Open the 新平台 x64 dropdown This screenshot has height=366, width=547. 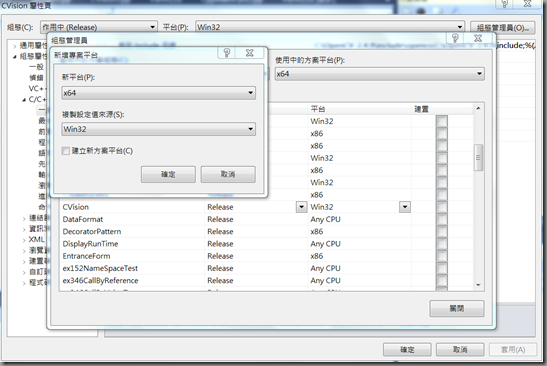click(158, 93)
